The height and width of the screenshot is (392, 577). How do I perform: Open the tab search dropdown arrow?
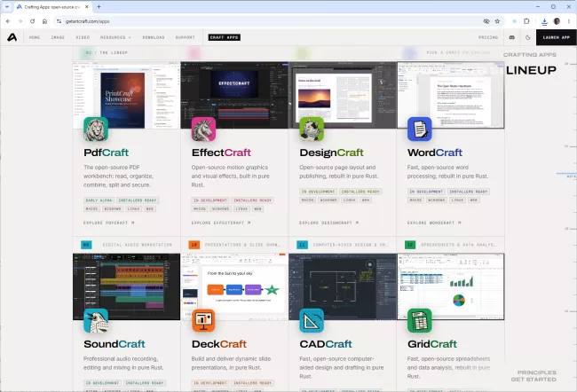[6, 6]
